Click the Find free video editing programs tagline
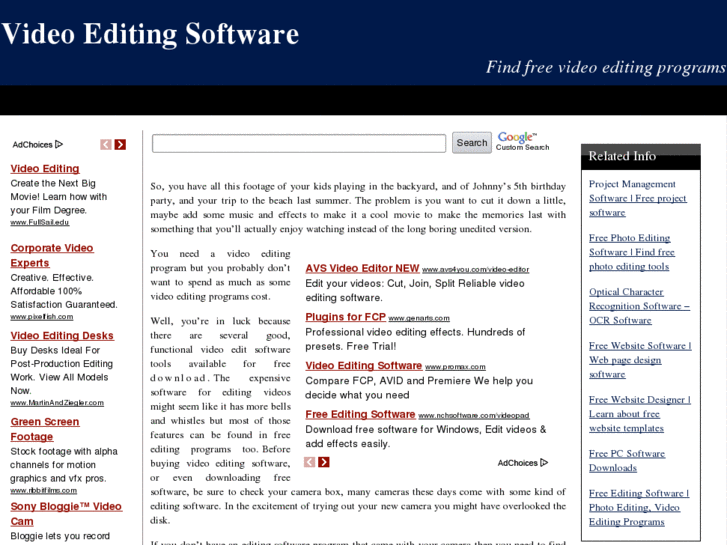 [606, 67]
